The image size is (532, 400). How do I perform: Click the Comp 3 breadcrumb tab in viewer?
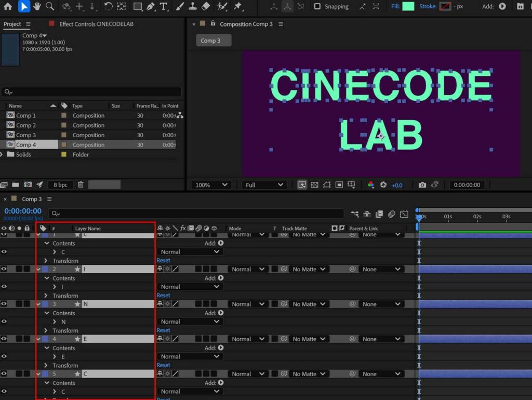click(214, 41)
